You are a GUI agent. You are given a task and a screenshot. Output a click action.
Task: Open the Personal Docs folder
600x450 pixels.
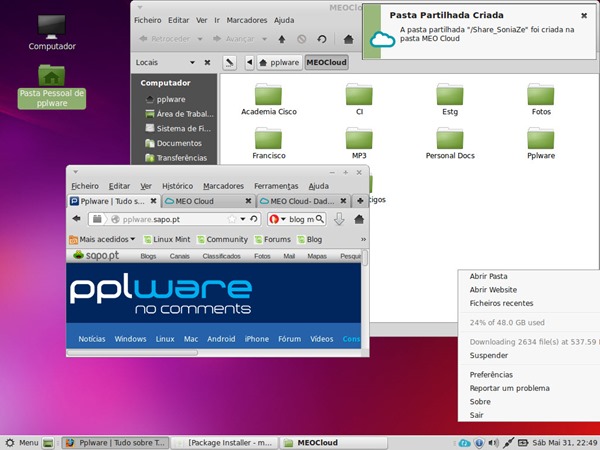click(x=450, y=143)
